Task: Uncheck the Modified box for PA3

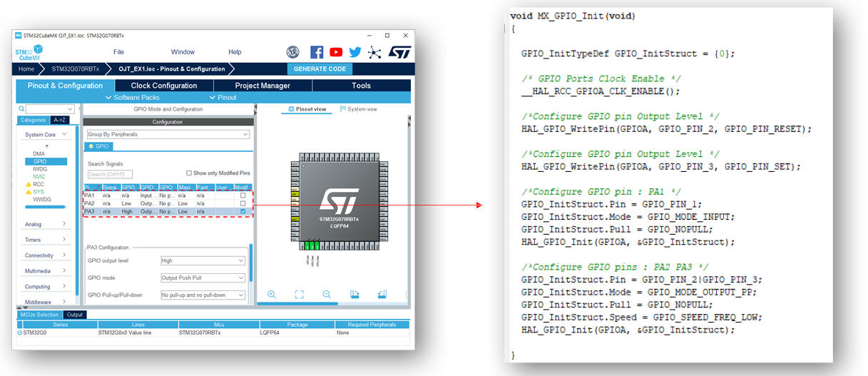Action: point(243,211)
